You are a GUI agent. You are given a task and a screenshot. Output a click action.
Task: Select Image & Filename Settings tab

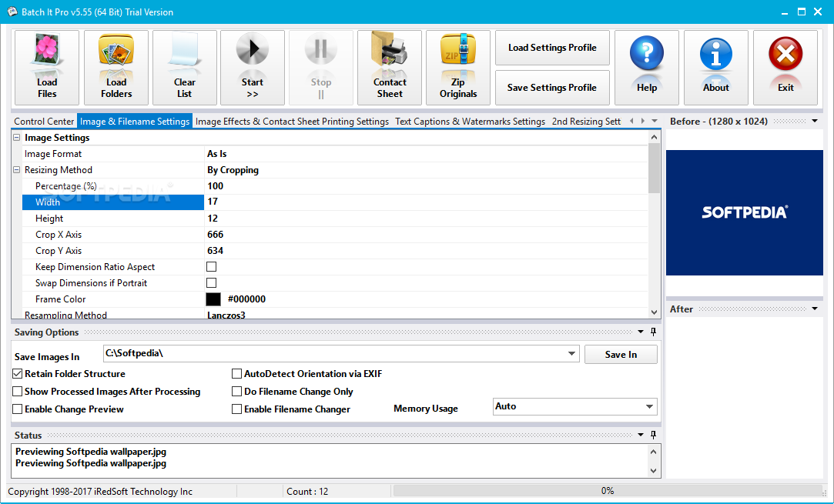[x=135, y=122]
